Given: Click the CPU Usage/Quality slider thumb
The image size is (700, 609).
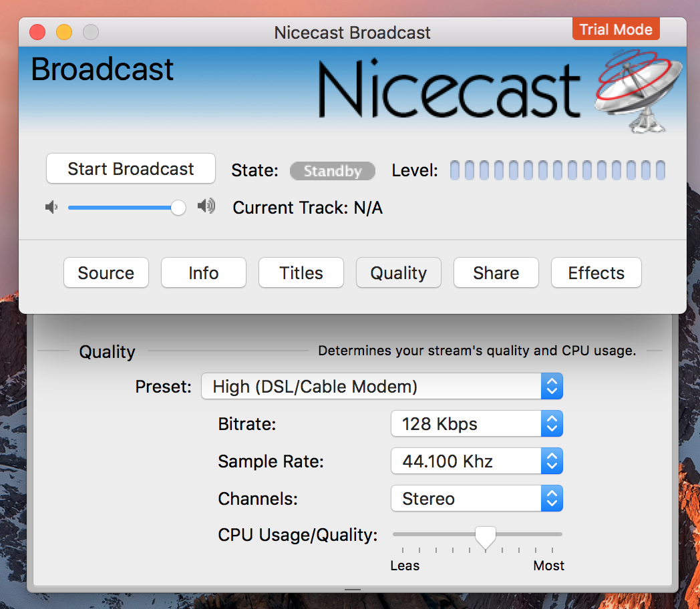Looking at the screenshot, I should [x=486, y=538].
